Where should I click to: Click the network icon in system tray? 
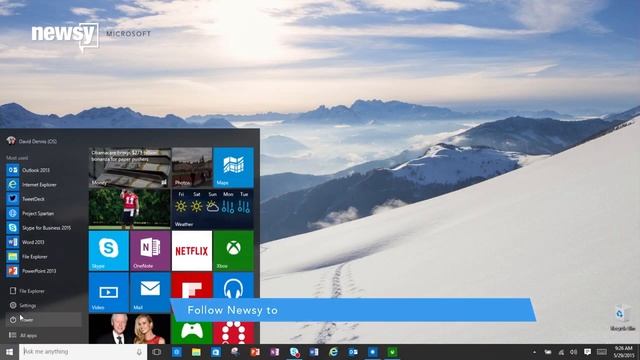[x=561, y=352]
